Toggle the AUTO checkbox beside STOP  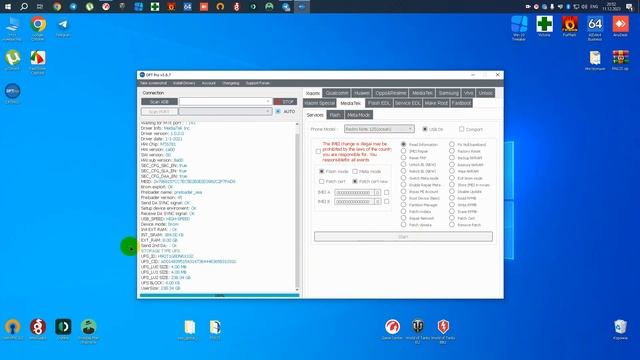(278, 111)
